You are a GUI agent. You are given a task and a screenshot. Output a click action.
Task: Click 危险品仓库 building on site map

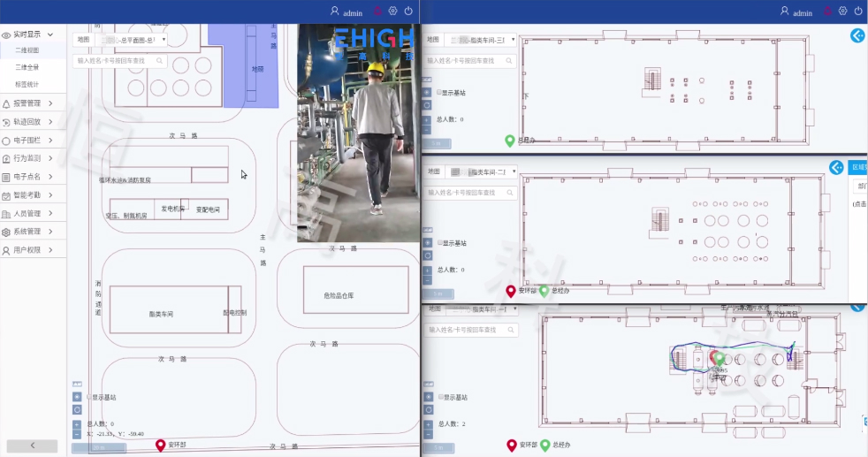[x=356, y=290]
